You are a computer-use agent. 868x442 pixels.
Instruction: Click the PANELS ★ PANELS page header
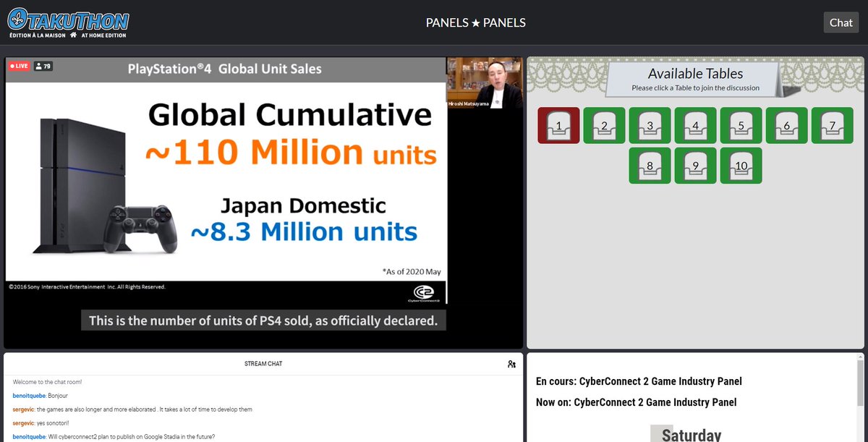(x=475, y=22)
